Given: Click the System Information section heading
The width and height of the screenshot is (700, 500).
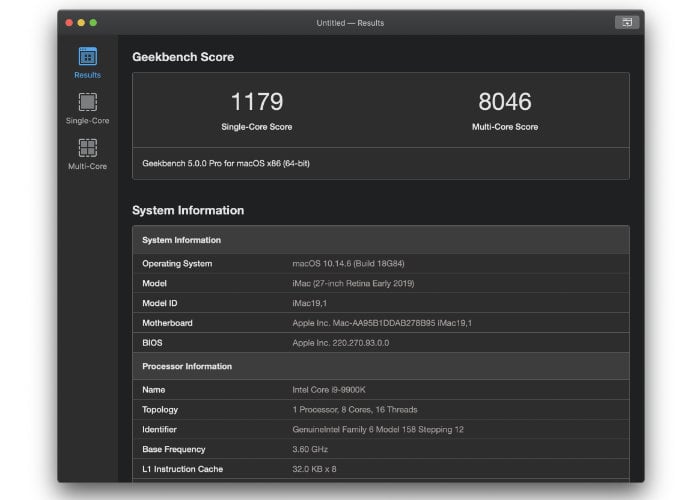Looking at the screenshot, I should (188, 210).
